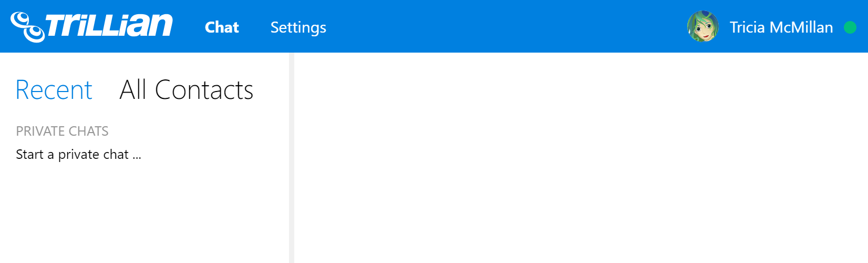Switch to the Recent tab
868x263 pixels.
(x=54, y=90)
